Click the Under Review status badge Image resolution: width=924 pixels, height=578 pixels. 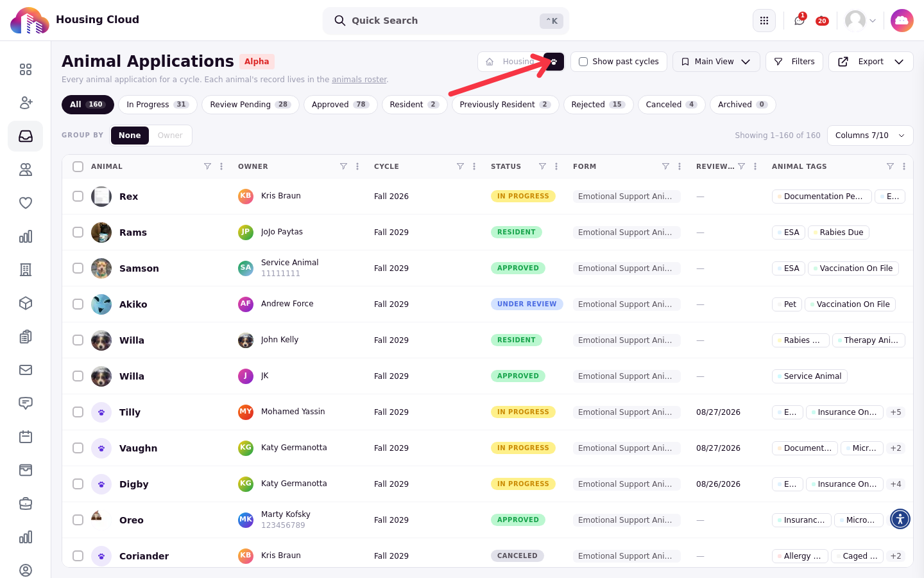pos(527,304)
